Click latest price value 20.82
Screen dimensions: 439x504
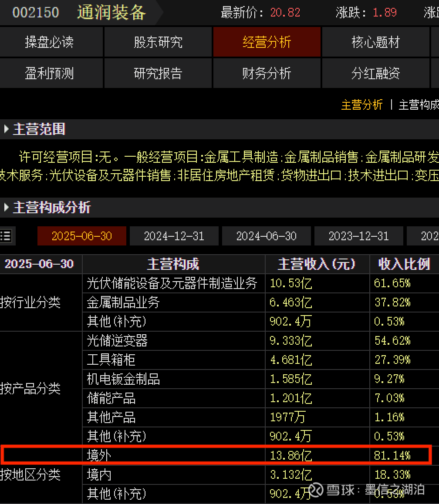pyautogui.click(x=285, y=13)
